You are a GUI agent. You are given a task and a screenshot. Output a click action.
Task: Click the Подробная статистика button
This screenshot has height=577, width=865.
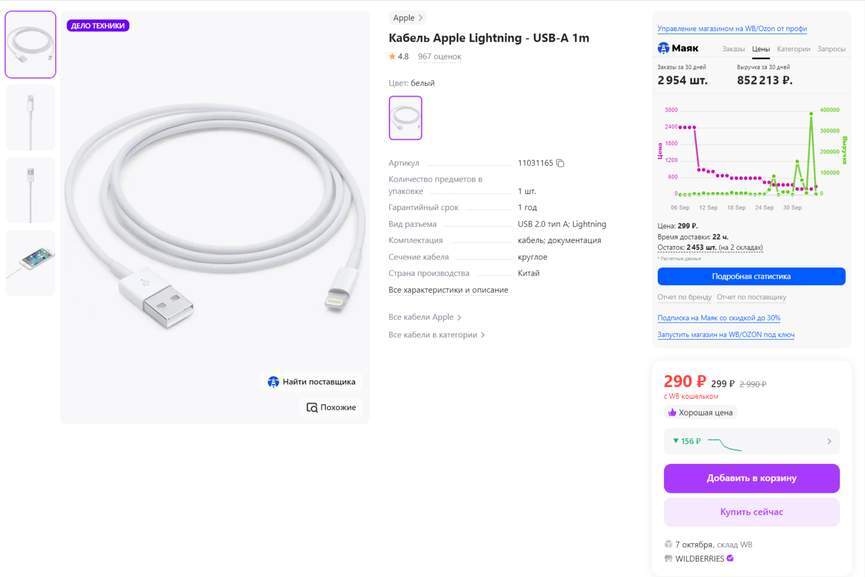751,276
